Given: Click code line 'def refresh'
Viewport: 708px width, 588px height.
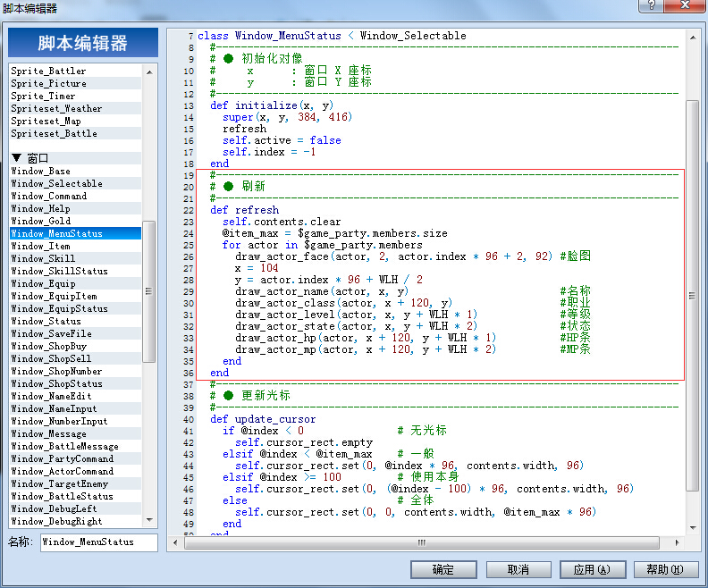Looking at the screenshot, I should point(244,210).
